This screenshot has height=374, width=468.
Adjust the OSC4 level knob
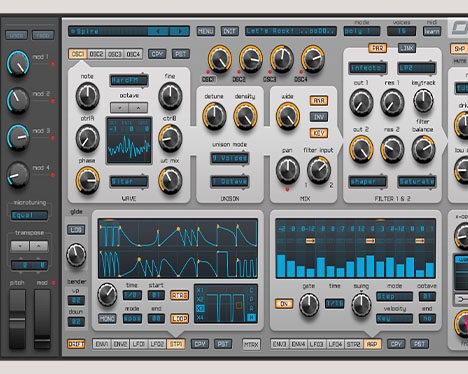(313, 59)
